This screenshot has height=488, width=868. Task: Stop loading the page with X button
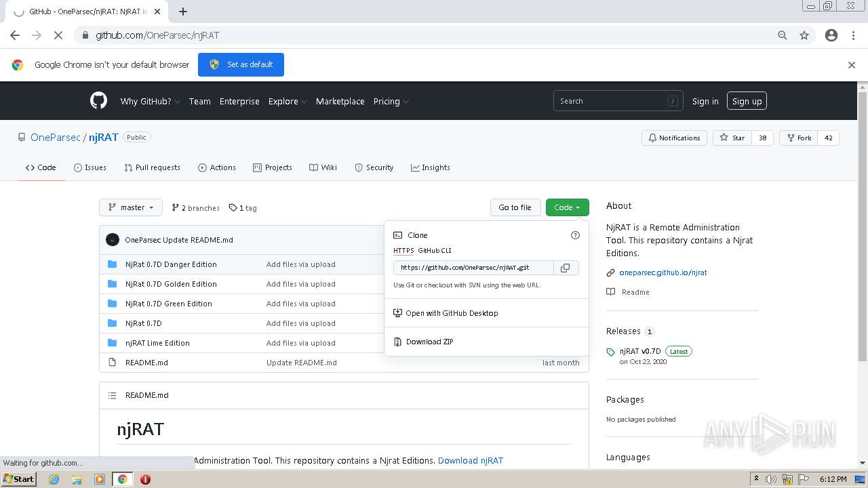(58, 35)
